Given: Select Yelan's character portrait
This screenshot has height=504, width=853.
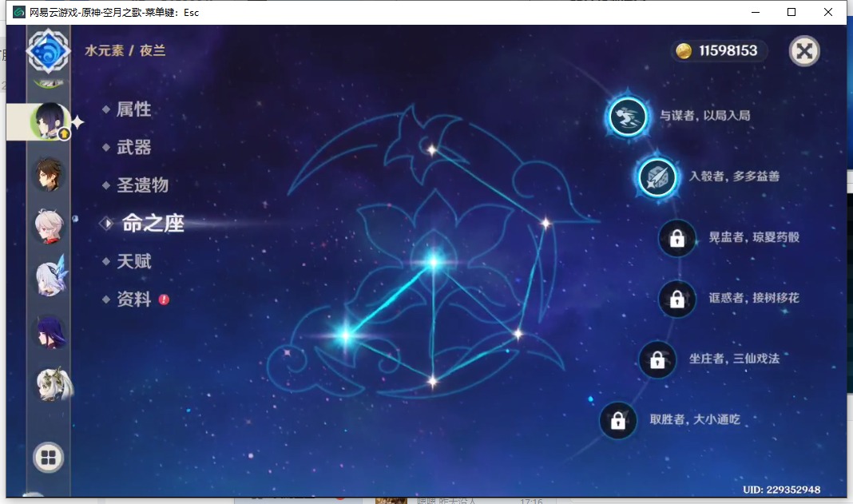Looking at the screenshot, I should coord(50,121).
